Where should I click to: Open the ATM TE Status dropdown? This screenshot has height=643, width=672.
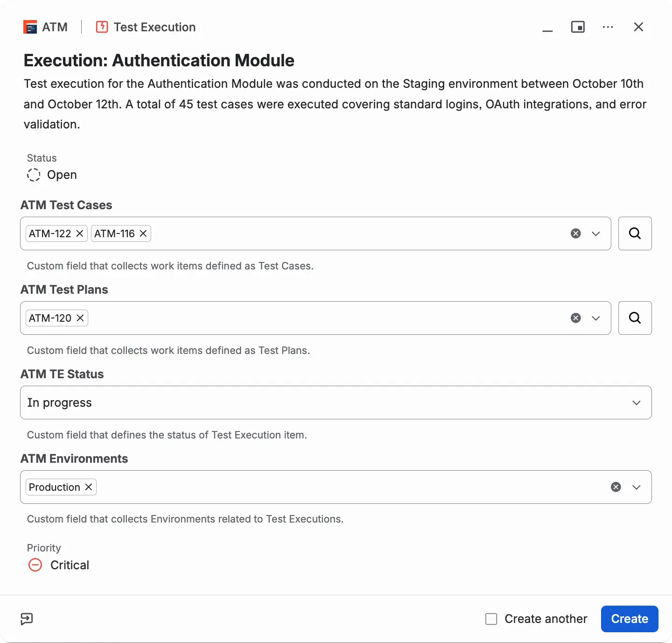pyautogui.click(x=336, y=403)
